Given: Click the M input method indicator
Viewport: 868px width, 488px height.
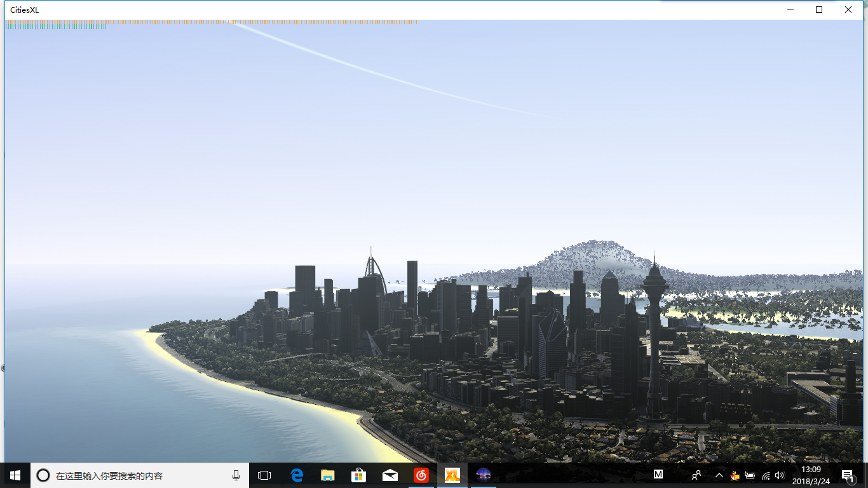Looking at the screenshot, I should (x=659, y=475).
